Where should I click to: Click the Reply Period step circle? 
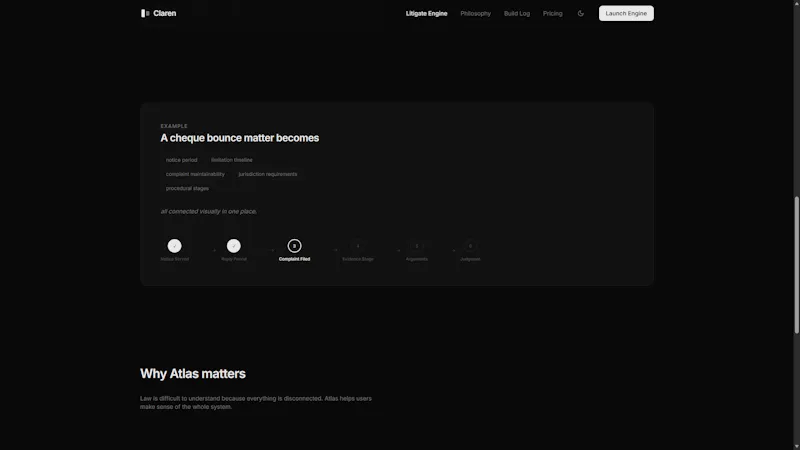tap(234, 246)
